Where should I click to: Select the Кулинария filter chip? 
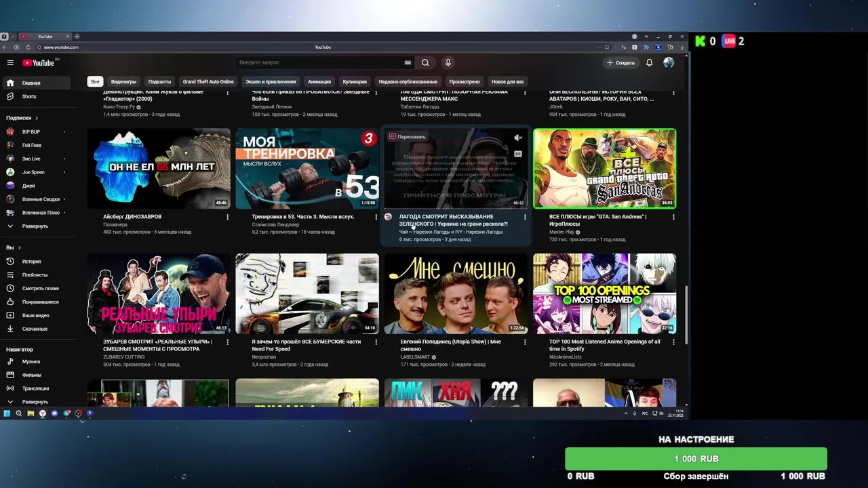tap(355, 81)
